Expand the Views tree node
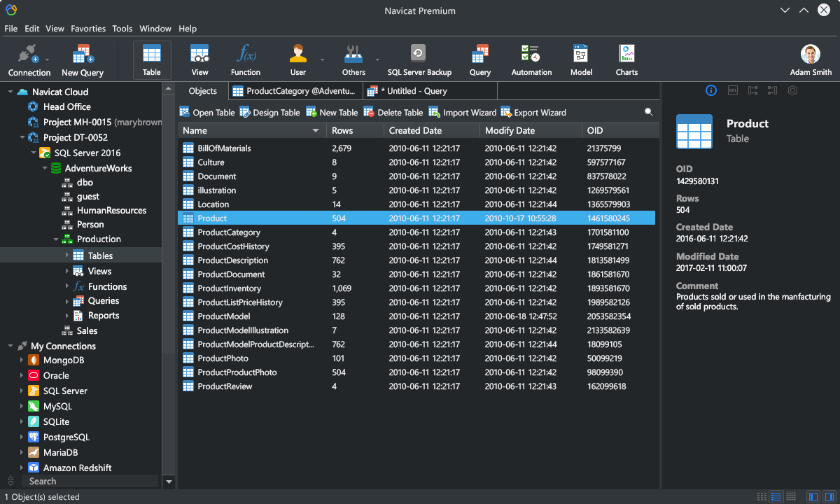Screen dimensions: 840x504 pyautogui.click(x=67, y=271)
